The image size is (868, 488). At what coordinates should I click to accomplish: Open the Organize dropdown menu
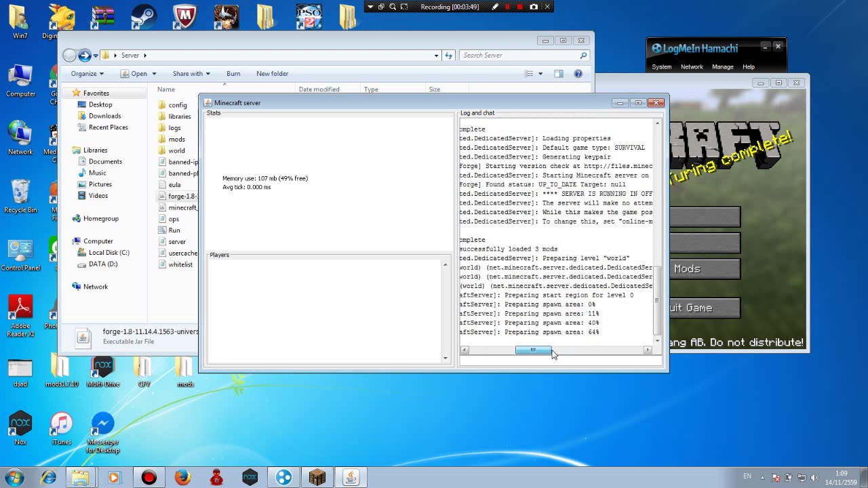click(x=87, y=74)
